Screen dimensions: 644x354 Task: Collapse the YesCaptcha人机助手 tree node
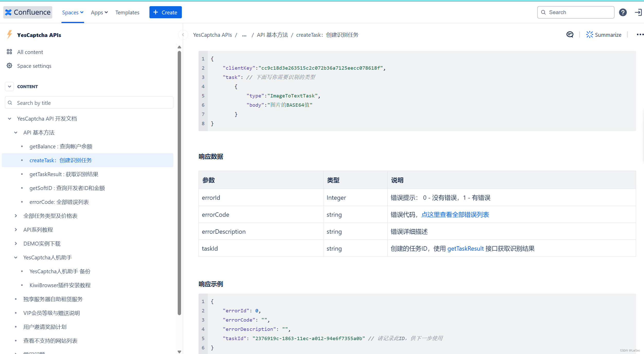(x=16, y=258)
